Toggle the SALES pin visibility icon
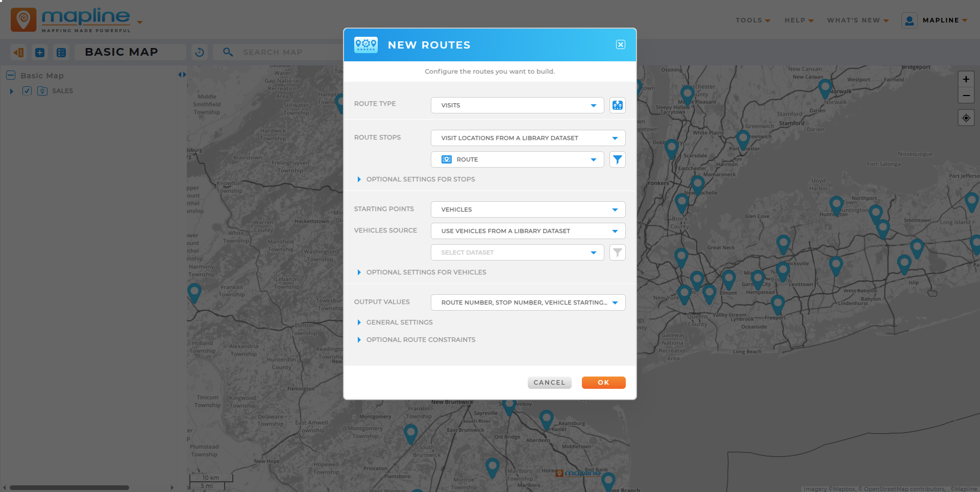This screenshot has width=980, height=492. (x=42, y=91)
